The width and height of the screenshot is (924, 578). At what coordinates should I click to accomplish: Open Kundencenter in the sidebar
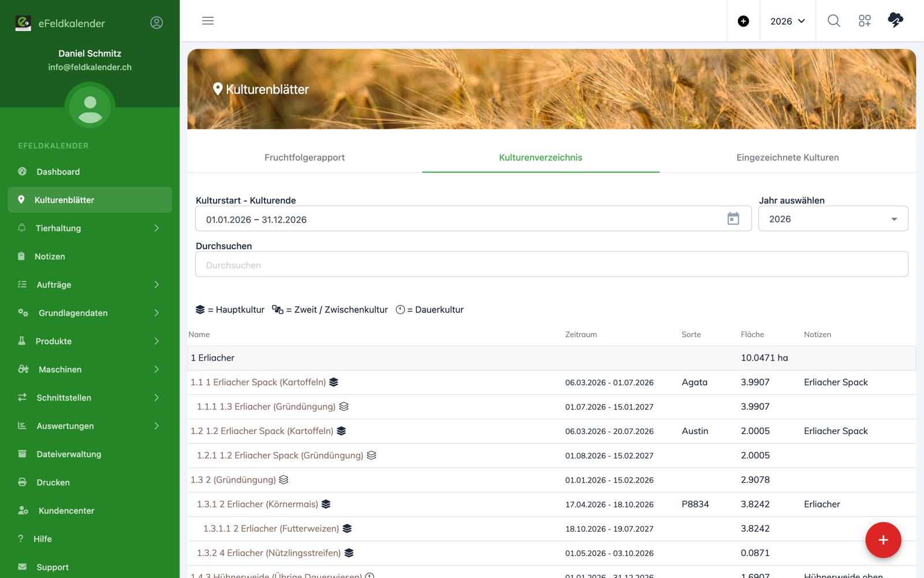point(90,510)
